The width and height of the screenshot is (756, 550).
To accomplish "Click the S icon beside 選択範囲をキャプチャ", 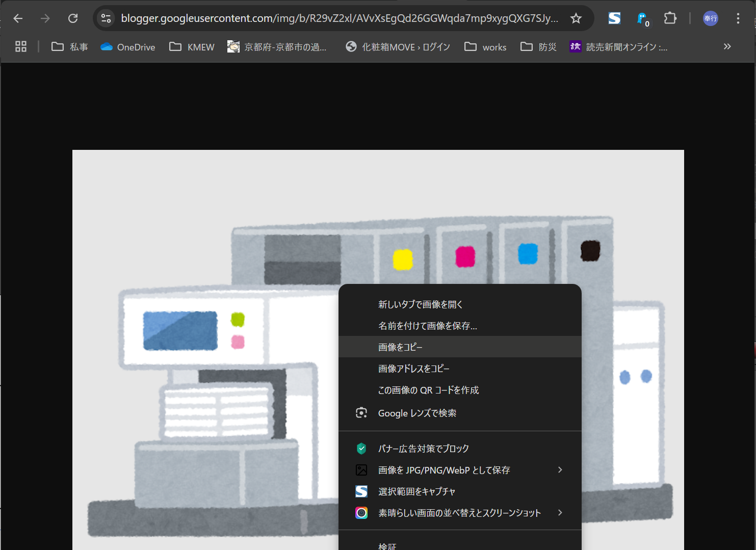I will (361, 491).
